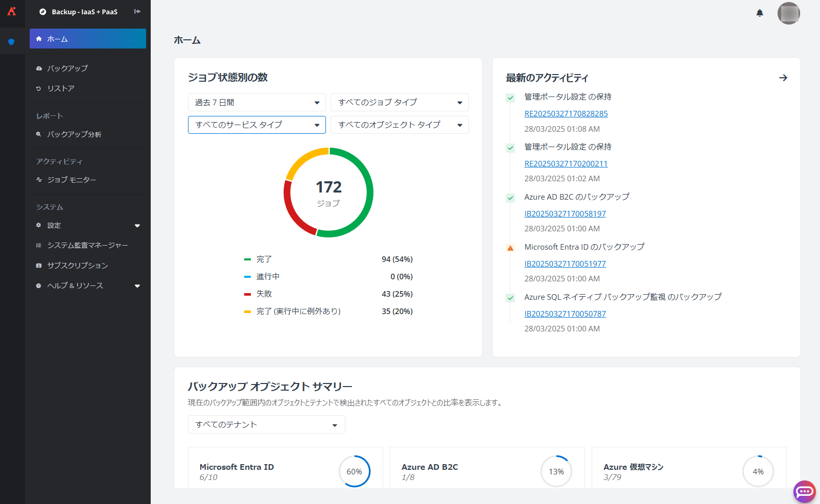Click Backup - IaaS + PaaS product title
Viewport: 820px width, 504px height.
click(x=85, y=12)
